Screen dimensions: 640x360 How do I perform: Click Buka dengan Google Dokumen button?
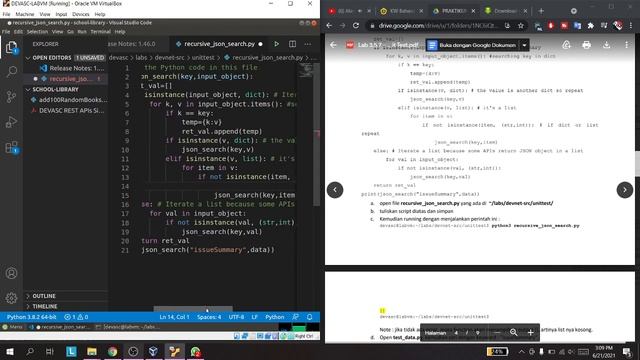(473, 45)
